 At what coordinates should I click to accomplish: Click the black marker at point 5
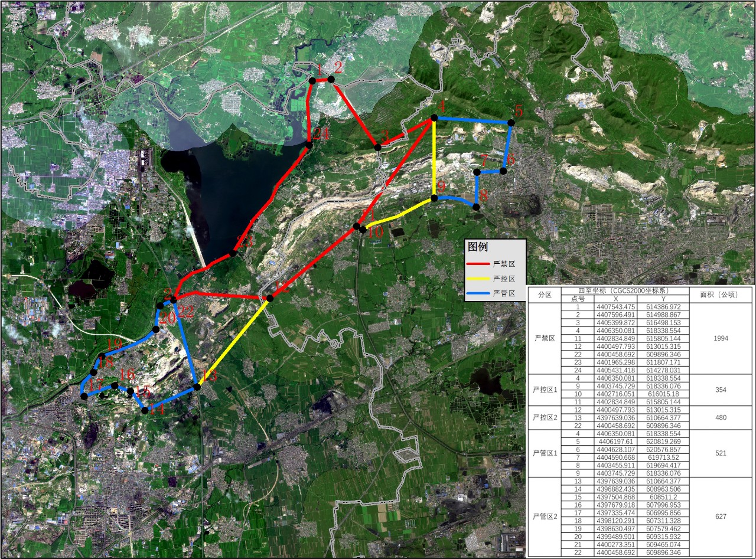pos(511,122)
